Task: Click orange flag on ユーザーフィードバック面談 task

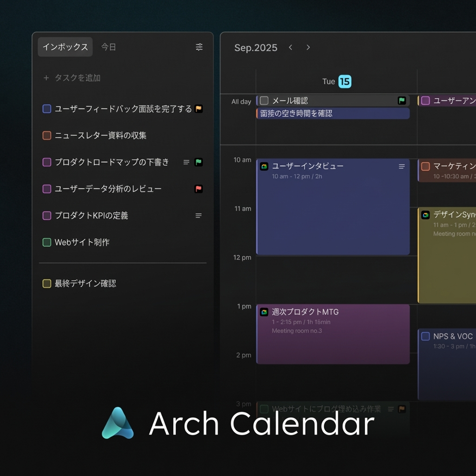Action: tap(198, 109)
